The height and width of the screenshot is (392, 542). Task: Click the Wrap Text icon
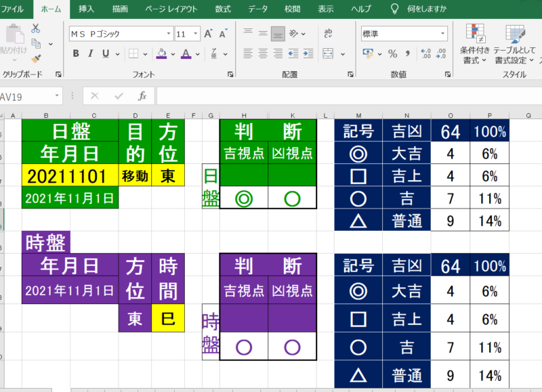(329, 34)
